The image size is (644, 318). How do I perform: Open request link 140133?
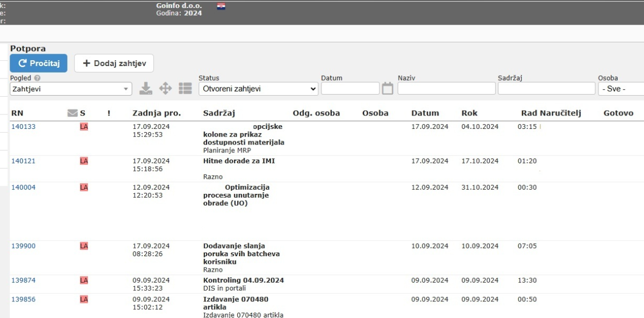(x=24, y=127)
